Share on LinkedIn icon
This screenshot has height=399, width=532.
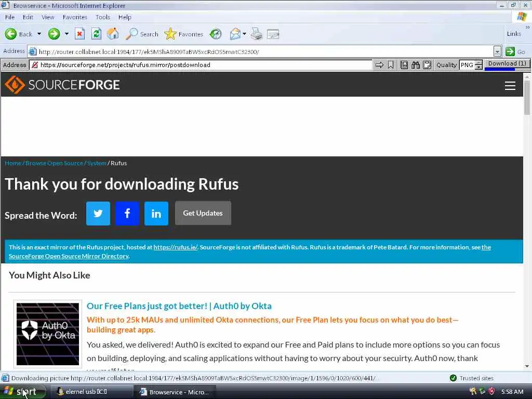[x=156, y=214]
